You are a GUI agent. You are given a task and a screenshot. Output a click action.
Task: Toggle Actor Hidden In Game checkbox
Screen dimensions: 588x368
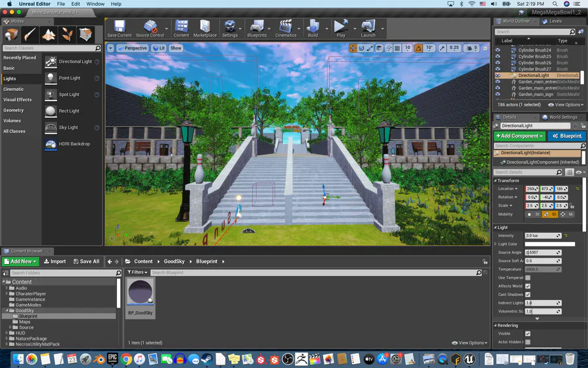(528, 342)
